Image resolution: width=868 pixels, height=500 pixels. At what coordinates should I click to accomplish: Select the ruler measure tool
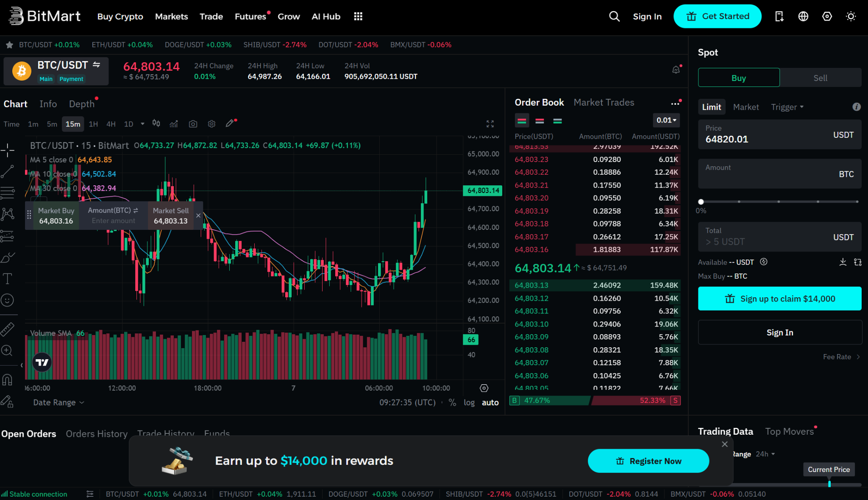[x=7, y=329]
